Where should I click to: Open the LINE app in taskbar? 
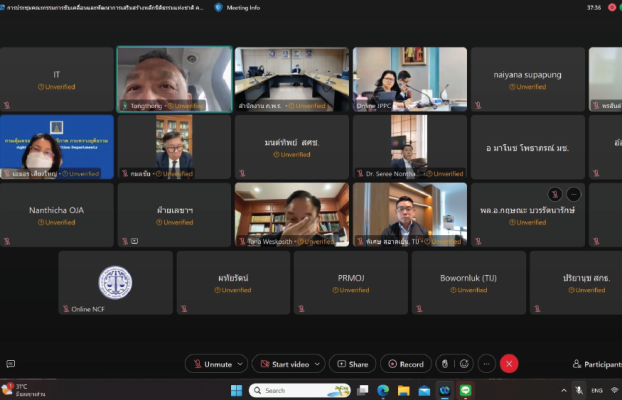(466, 390)
